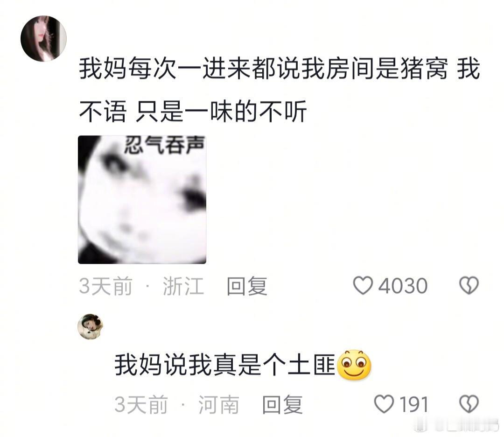Select the 我妈每次一进来 comment text

coord(280,90)
